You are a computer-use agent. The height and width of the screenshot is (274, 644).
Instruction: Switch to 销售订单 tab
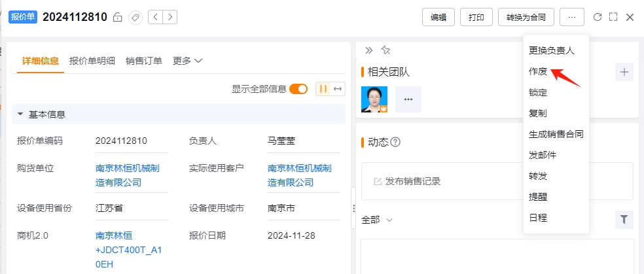point(144,61)
